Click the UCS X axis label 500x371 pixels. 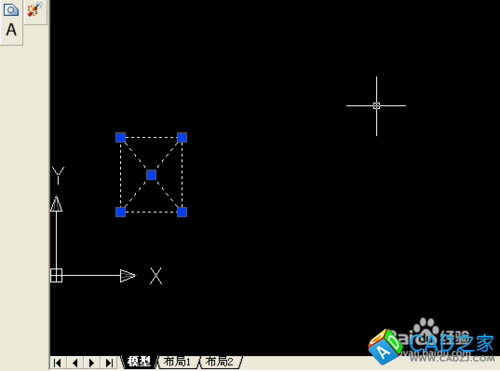point(156,276)
